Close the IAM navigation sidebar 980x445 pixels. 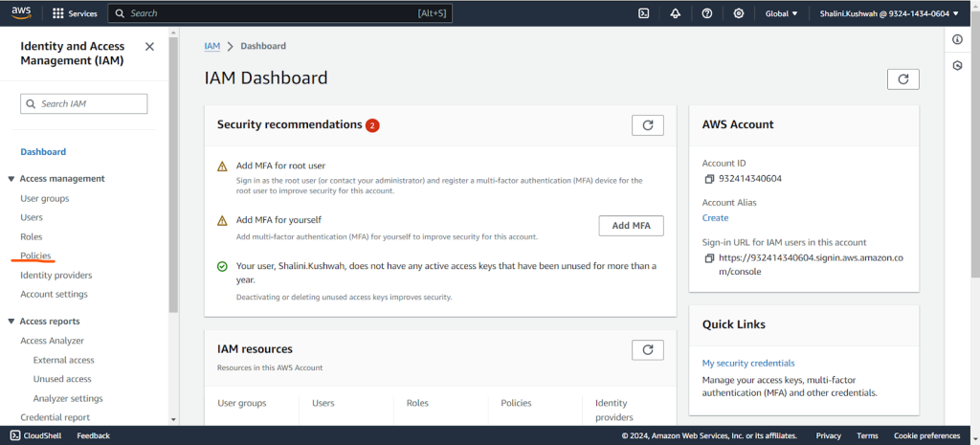(149, 46)
